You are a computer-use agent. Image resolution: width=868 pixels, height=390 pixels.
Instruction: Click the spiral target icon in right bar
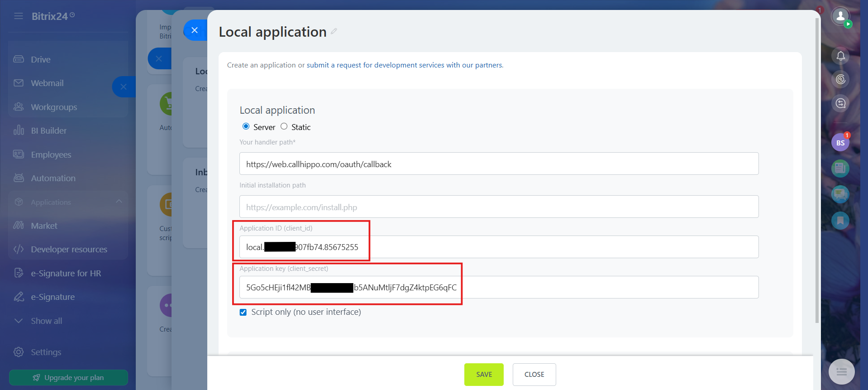(x=840, y=80)
